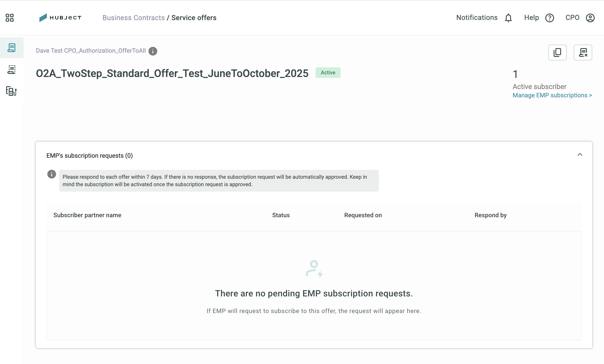Image resolution: width=604 pixels, height=364 pixels.
Task: Click the info icon beside Dave Test CPO
Action: click(x=153, y=51)
